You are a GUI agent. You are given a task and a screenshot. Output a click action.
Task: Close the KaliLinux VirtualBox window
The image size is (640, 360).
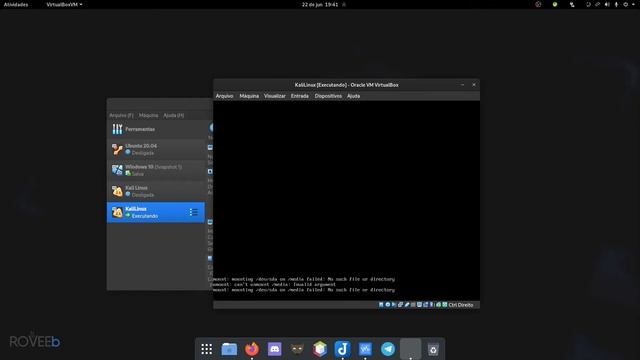tap(474, 85)
